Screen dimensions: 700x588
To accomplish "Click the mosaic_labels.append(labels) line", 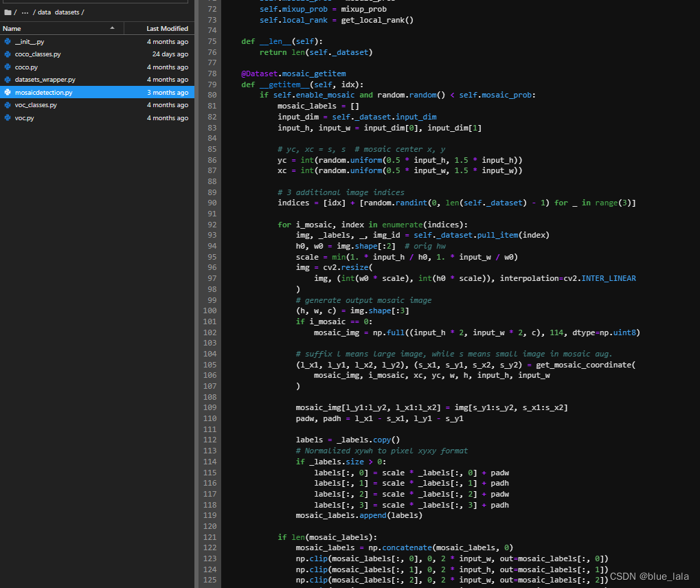I will tap(359, 515).
